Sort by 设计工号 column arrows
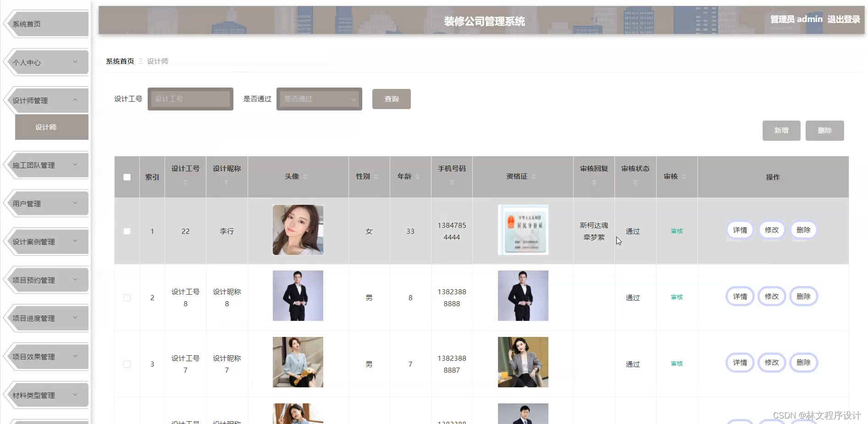This screenshot has height=424, width=868. coord(185,182)
